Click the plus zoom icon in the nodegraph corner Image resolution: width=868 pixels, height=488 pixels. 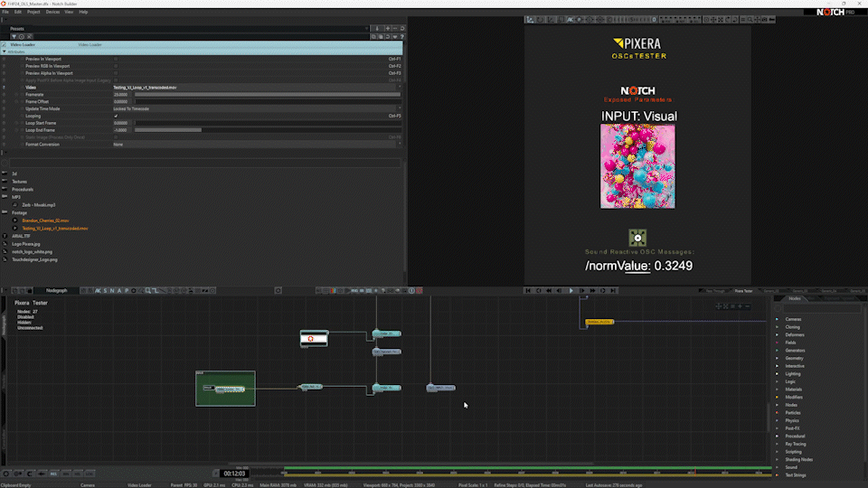pos(740,306)
